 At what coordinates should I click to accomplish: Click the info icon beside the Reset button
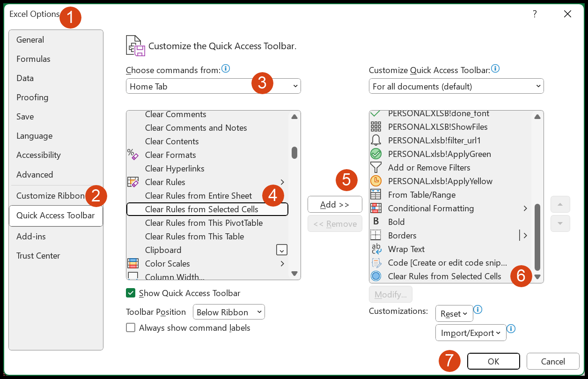pyautogui.click(x=478, y=310)
